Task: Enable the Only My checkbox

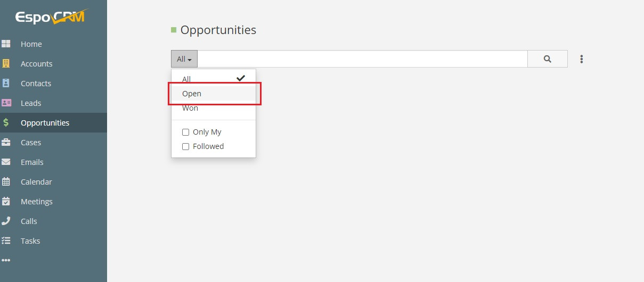Action: coord(186,132)
